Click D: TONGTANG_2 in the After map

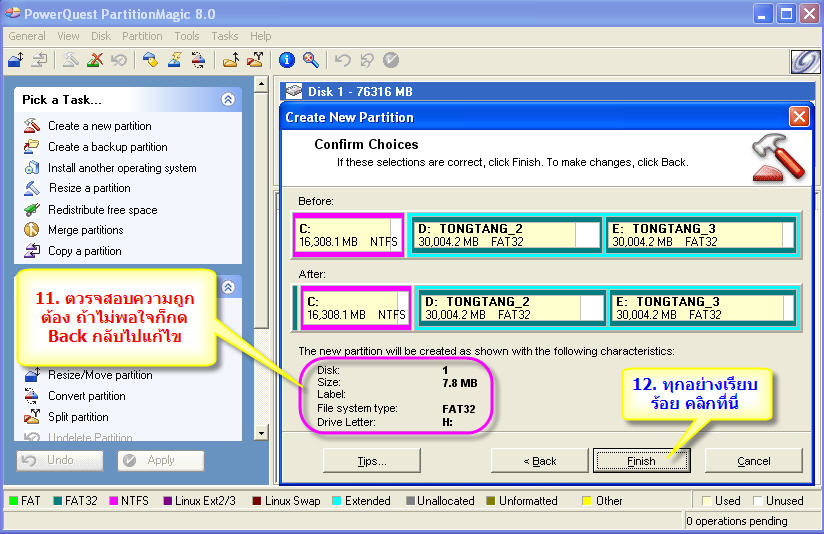[x=510, y=308]
